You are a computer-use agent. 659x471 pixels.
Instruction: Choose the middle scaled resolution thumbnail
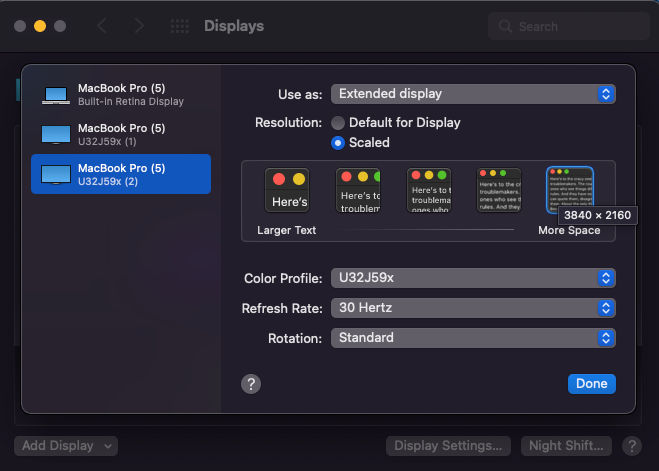429,190
